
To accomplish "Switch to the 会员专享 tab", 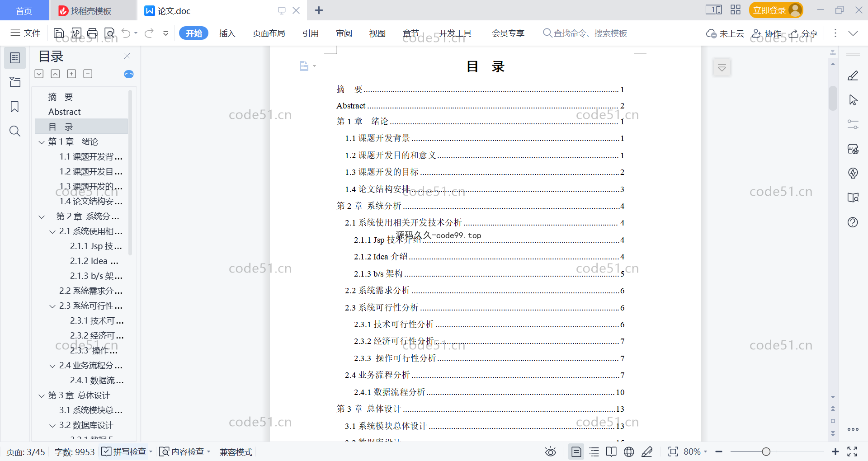I will coord(508,33).
